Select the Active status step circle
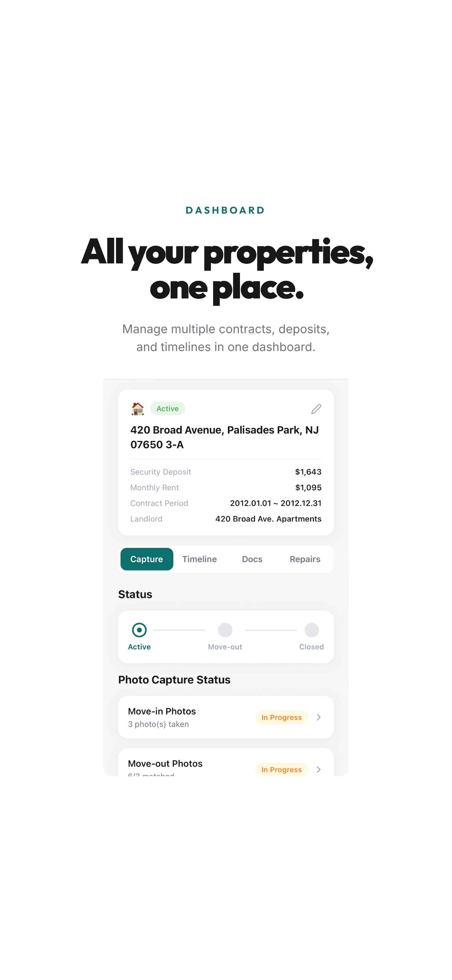452x980 pixels. pyautogui.click(x=139, y=630)
